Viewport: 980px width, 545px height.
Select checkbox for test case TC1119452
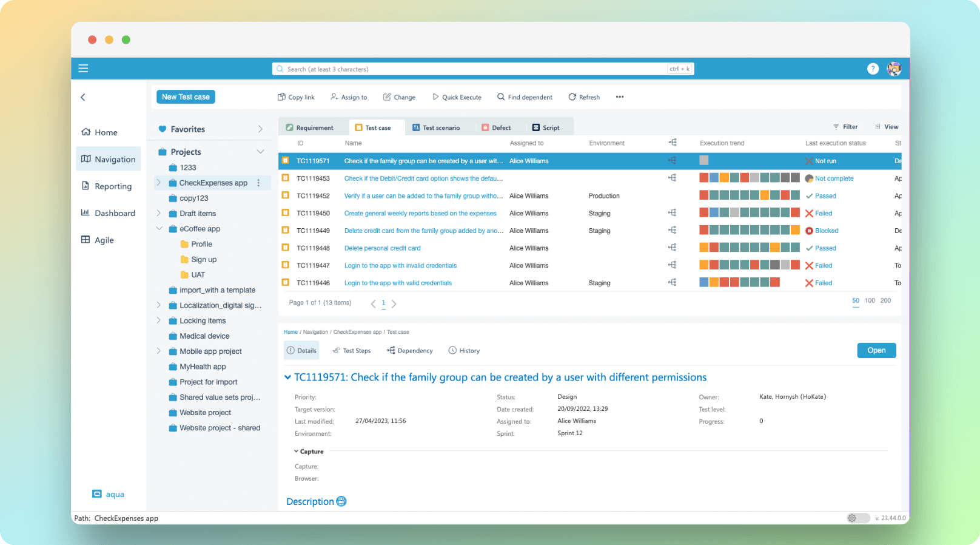[285, 196]
